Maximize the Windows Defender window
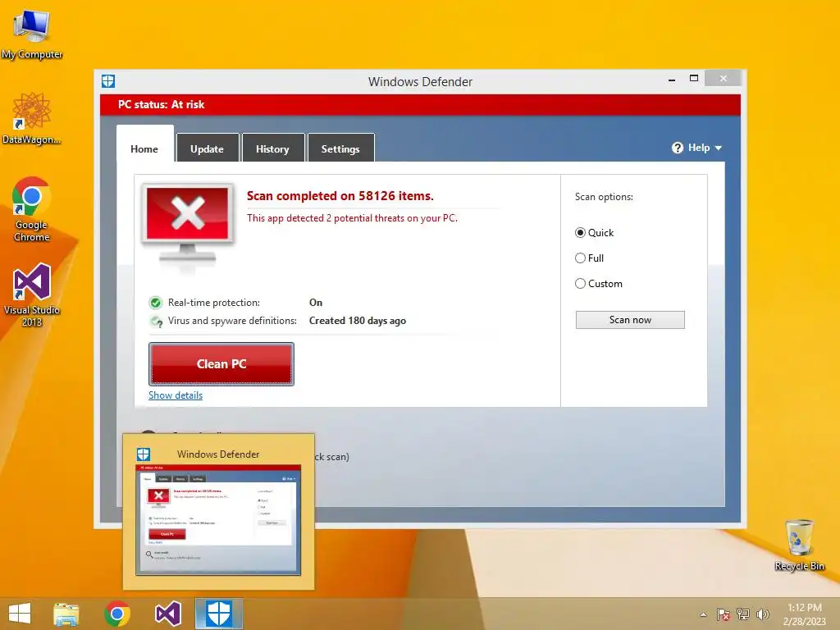 [694, 79]
